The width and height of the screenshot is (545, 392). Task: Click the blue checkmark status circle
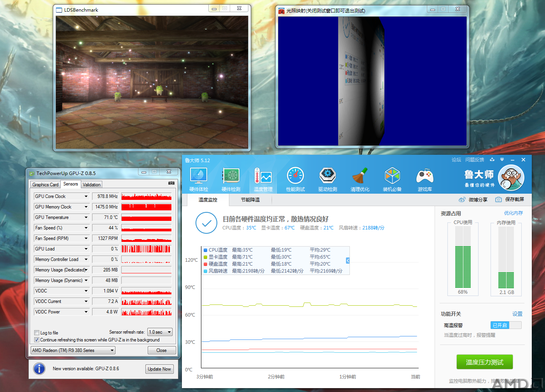click(206, 223)
